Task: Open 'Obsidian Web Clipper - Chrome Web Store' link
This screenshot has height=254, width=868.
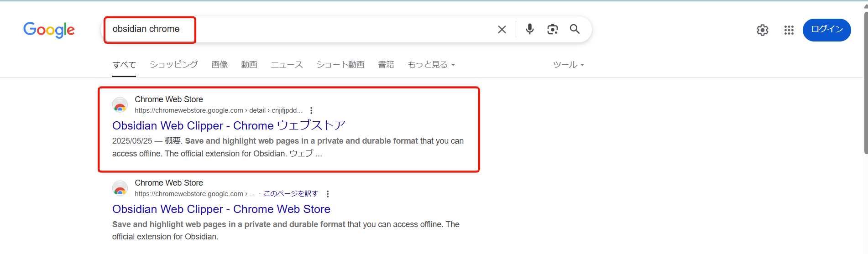Action: click(221, 209)
